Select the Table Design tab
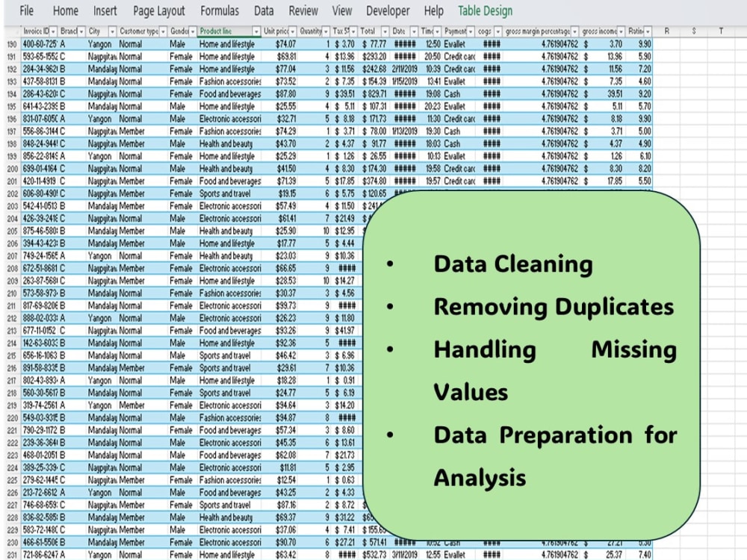Screen dimensions: 747x560 pos(485,10)
